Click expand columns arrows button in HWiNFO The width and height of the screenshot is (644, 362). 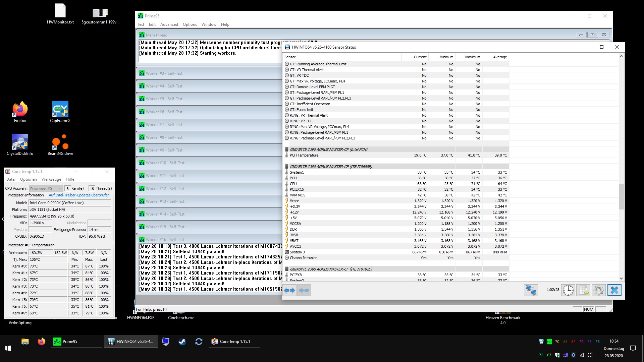(289, 290)
